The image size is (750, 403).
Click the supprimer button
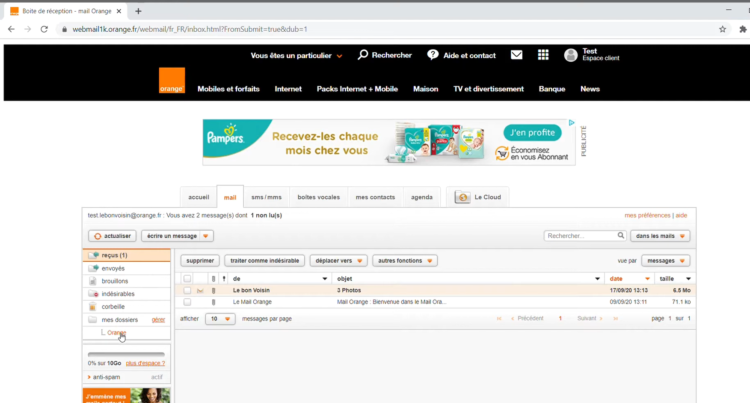tap(200, 261)
